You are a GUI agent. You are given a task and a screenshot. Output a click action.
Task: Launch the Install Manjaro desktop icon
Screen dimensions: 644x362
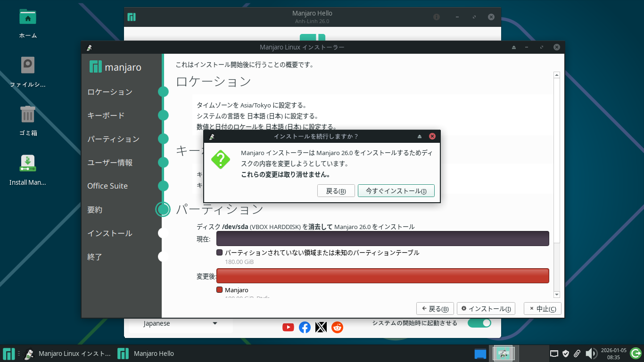[28, 163]
